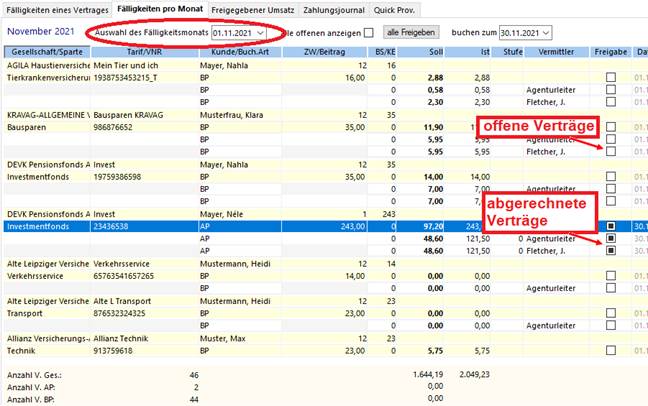This screenshot has width=648, height=406.
Task: Select the Zahlungsjournal tab
Action: click(x=333, y=8)
